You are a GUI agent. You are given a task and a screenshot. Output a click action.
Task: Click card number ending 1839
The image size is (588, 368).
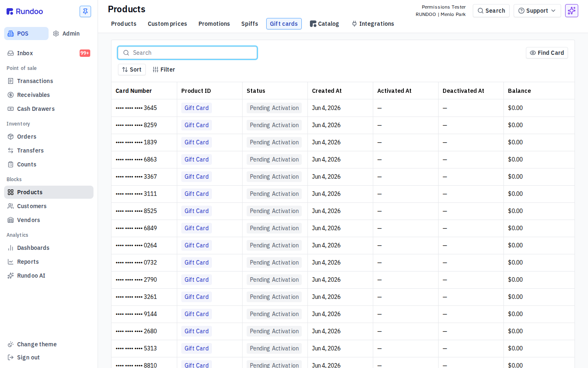136,142
